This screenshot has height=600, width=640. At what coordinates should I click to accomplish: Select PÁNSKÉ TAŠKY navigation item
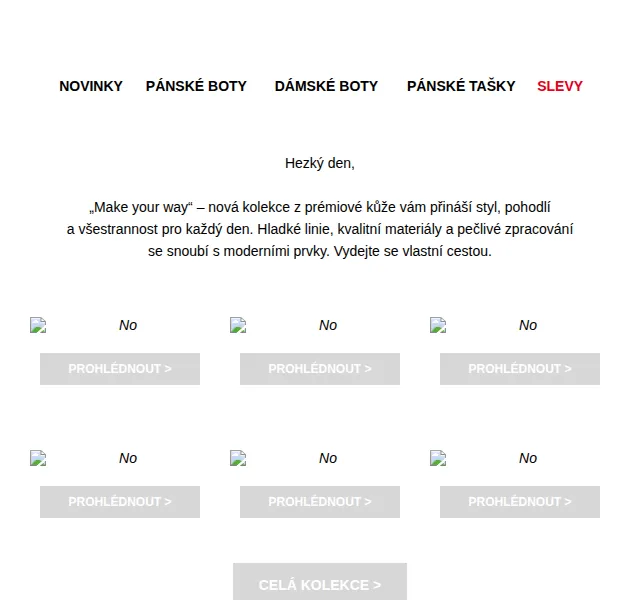click(461, 86)
